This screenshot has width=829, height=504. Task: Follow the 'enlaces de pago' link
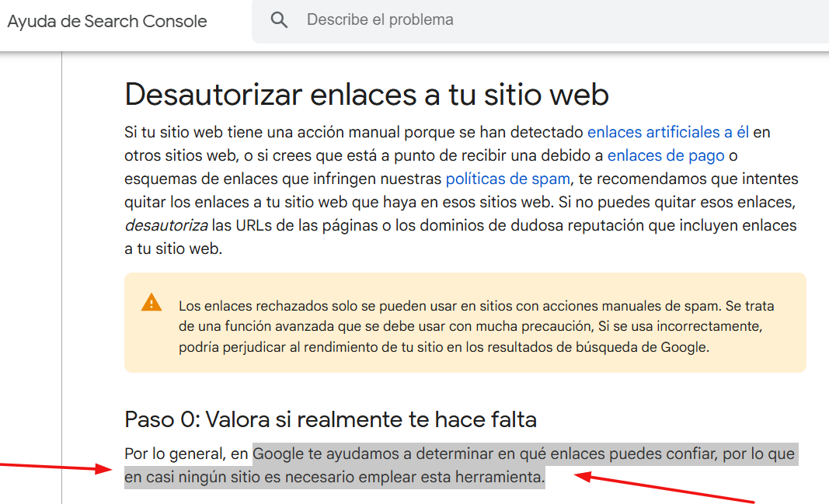pyautogui.click(x=666, y=156)
